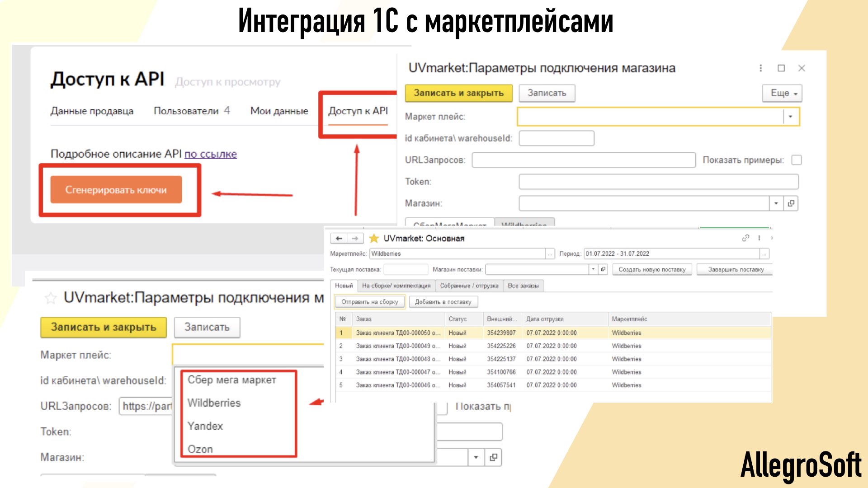868x488 pixels.
Task: Click Записать in window with marketplace list
Action: click(x=207, y=327)
